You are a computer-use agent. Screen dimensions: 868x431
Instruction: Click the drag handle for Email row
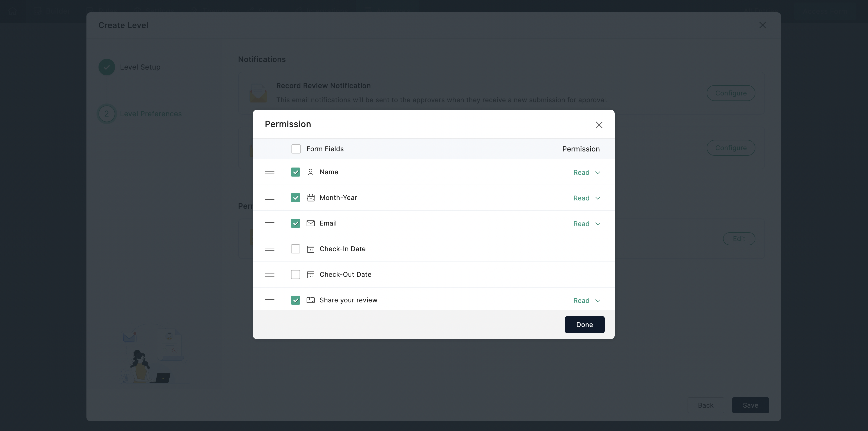pyautogui.click(x=270, y=224)
